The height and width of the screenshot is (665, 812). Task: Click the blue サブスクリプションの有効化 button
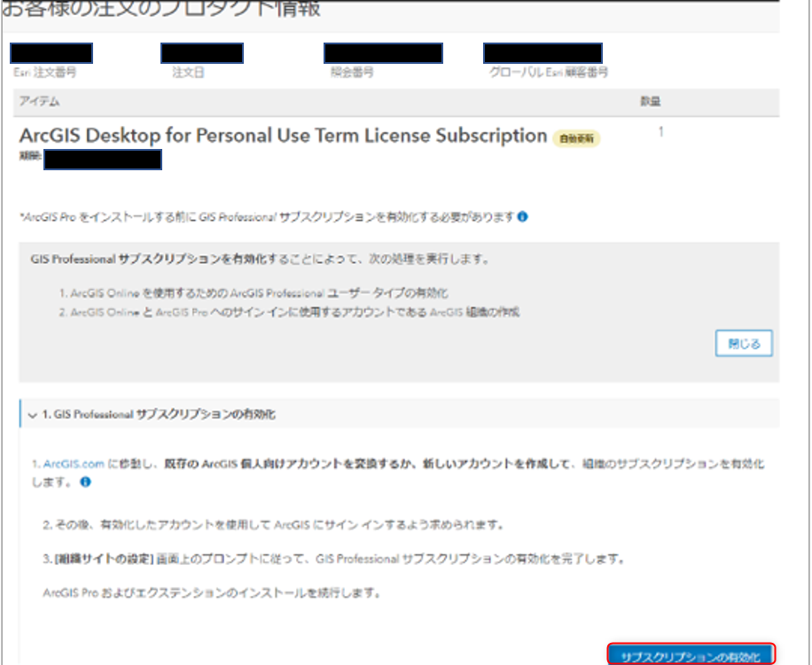691,655
